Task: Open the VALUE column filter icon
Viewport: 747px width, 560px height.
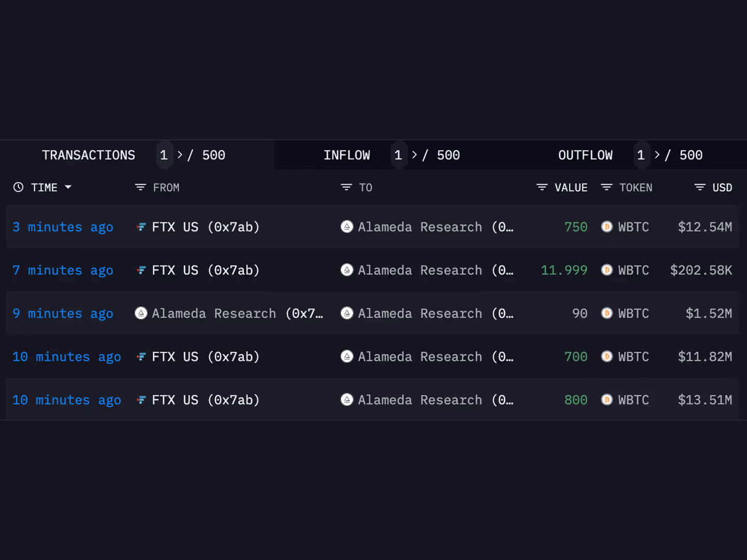Action: click(x=542, y=187)
